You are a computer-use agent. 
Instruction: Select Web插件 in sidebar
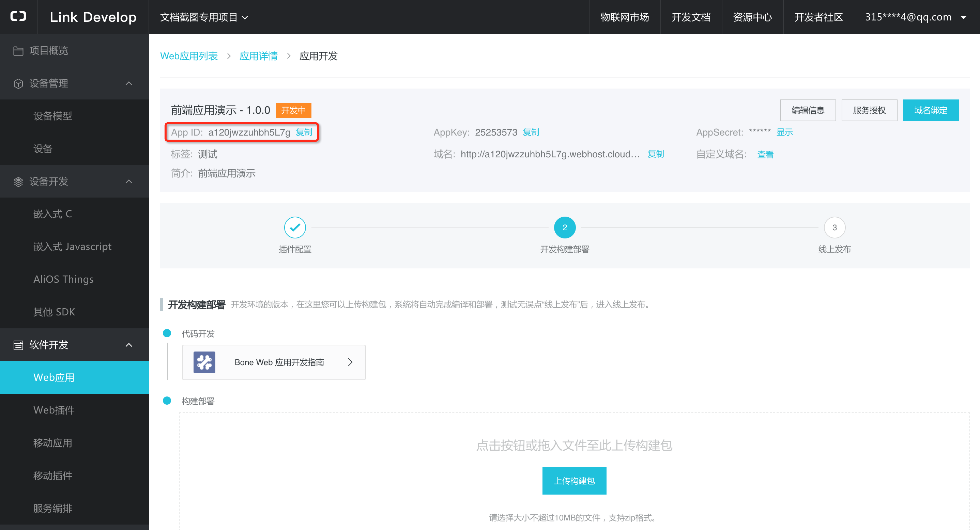click(x=75, y=410)
